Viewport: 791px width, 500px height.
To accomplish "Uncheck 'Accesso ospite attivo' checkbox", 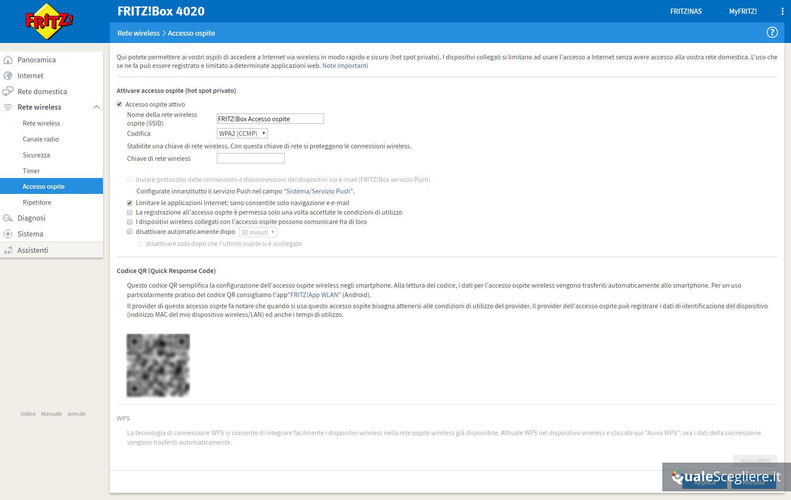I will (x=120, y=104).
